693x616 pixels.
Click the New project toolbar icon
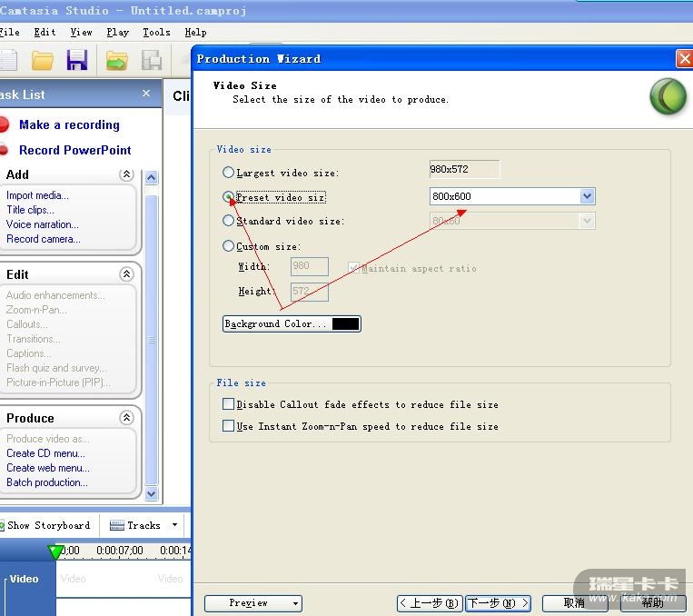coord(8,60)
